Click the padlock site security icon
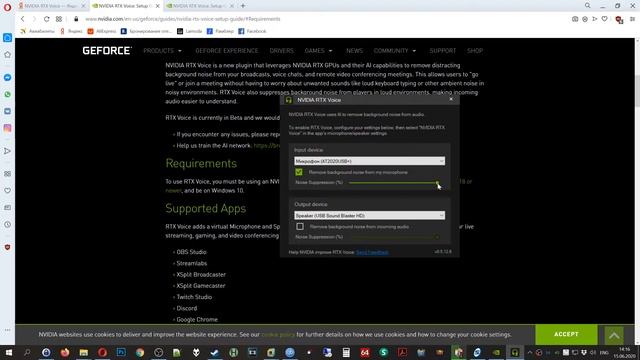The width and height of the screenshot is (640, 360). [76, 19]
